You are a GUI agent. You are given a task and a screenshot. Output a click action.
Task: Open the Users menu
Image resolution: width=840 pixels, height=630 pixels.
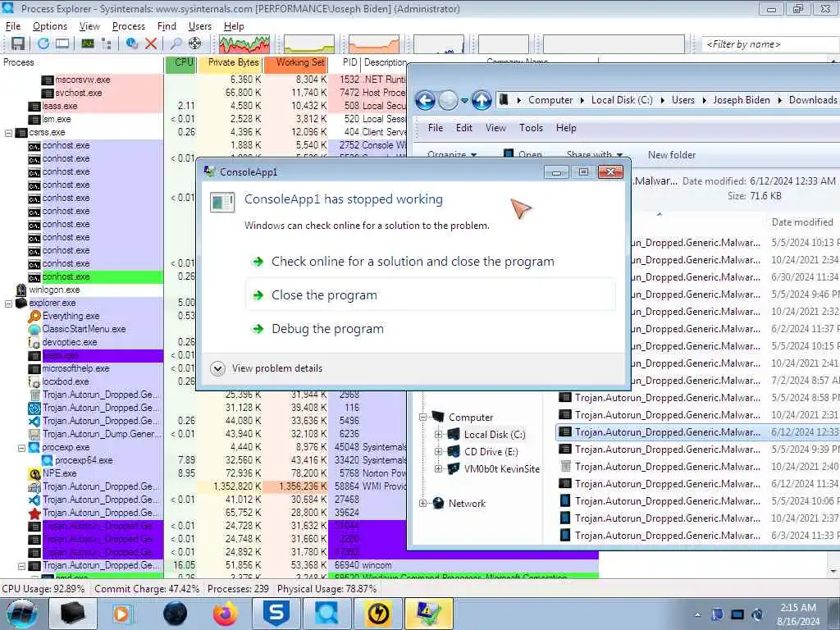coord(200,26)
